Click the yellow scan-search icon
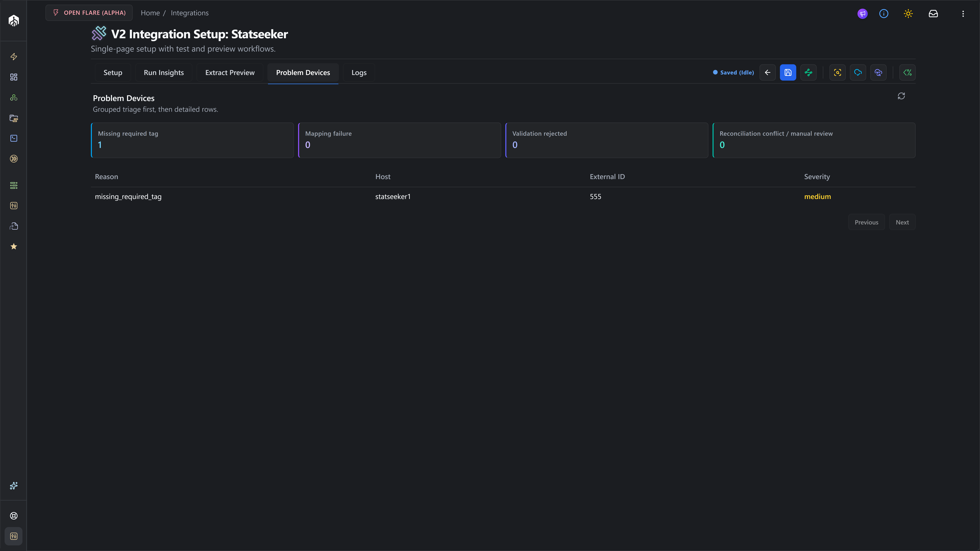The height and width of the screenshot is (551, 980). pos(837,72)
